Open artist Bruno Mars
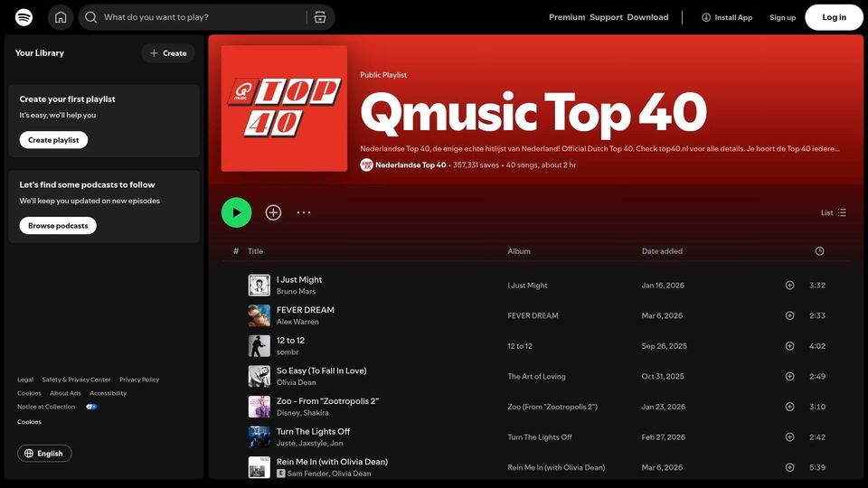The width and height of the screenshot is (868, 488). 297,292
